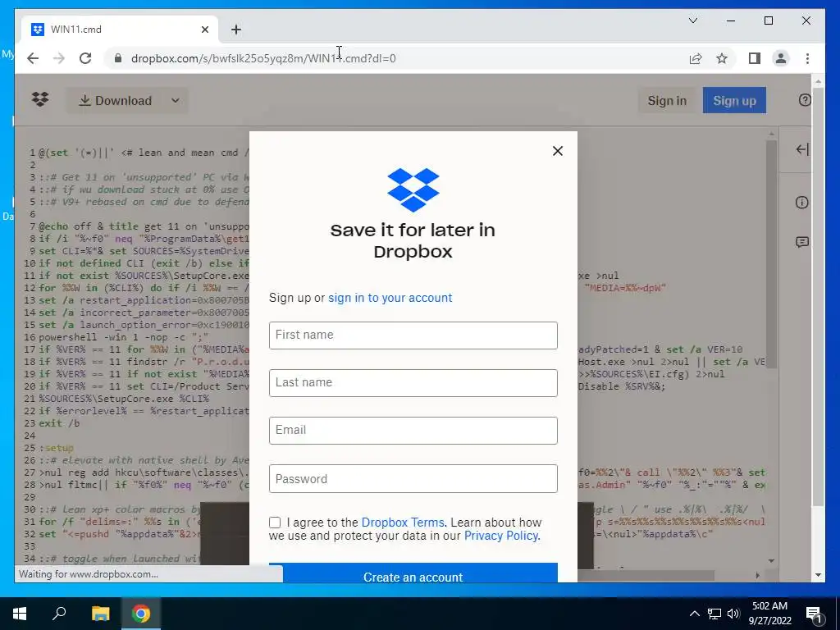840x630 pixels.
Task: Open the Dropbox Terms link
Action: (x=403, y=523)
